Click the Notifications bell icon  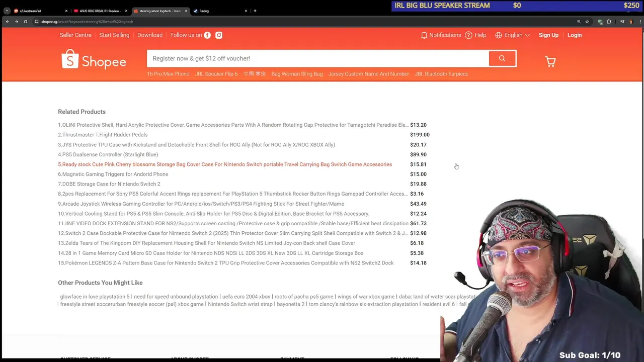[x=424, y=35]
